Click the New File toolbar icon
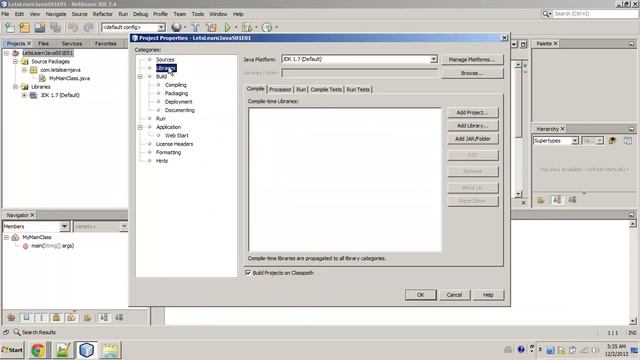This screenshot has height=360, width=640. [9, 27]
